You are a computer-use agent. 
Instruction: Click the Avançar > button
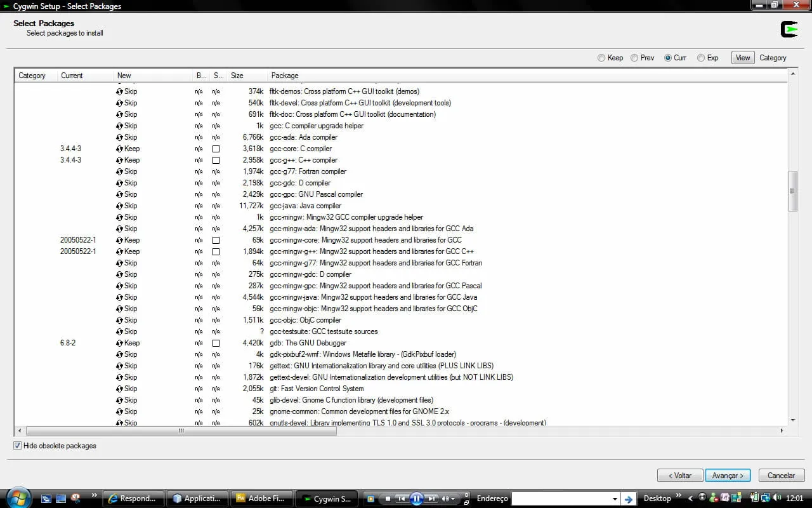point(728,476)
